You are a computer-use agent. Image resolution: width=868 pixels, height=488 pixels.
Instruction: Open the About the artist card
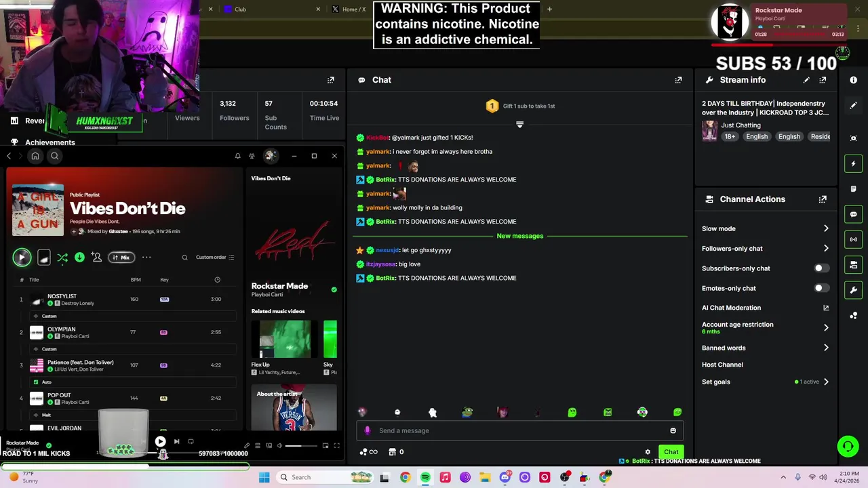(x=294, y=407)
